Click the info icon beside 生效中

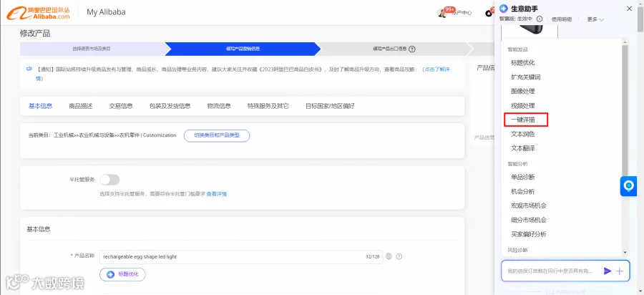[x=540, y=19]
